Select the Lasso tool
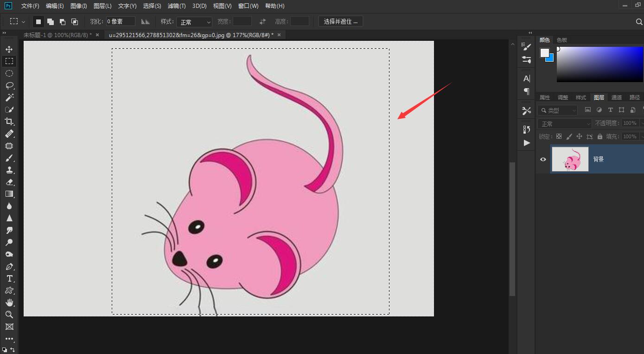 9,85
